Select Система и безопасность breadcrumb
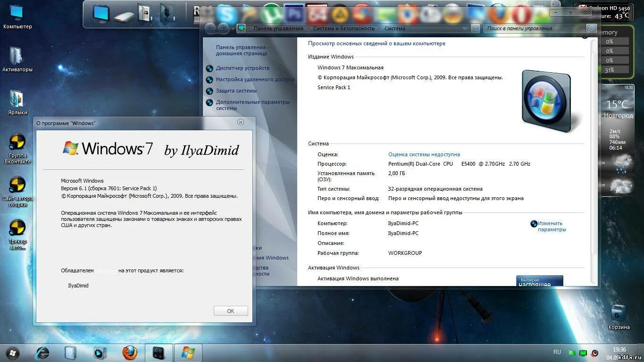Image resolution: width=644 pixels, height=362 pixels. (x=344, y=28)
